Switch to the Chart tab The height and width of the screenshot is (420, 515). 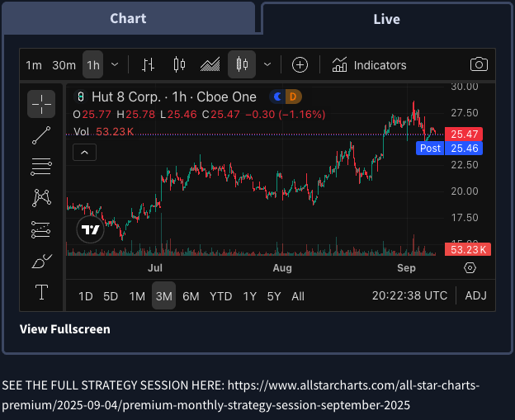click(128, 18)
